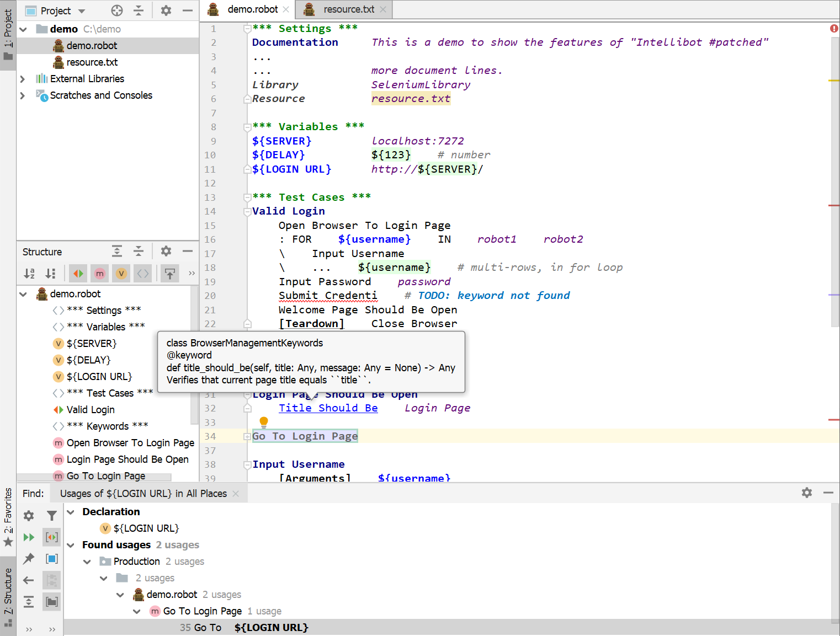The image size is (840, 636).
Task: Switch to demo.robot editor tab
Action: (247, 9)
